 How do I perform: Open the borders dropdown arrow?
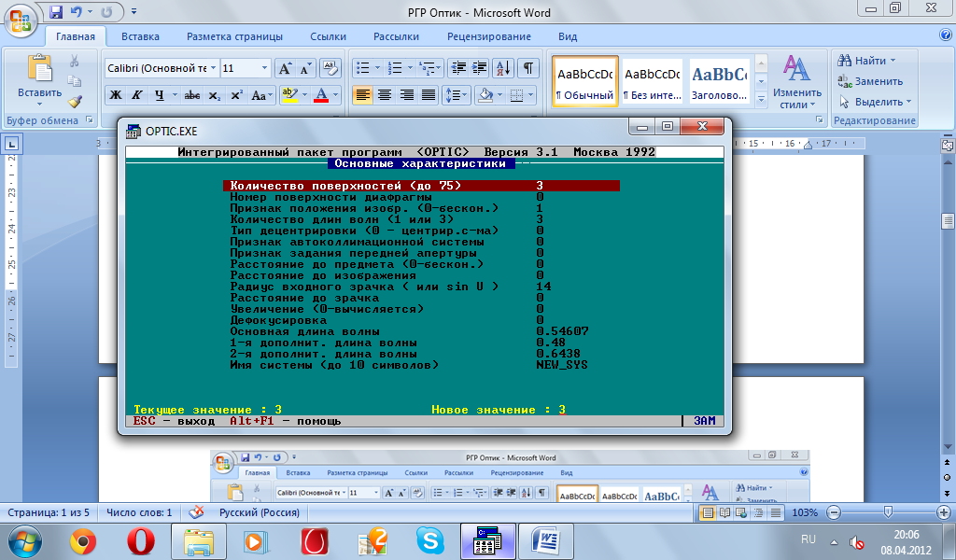(x=530, y=95)
